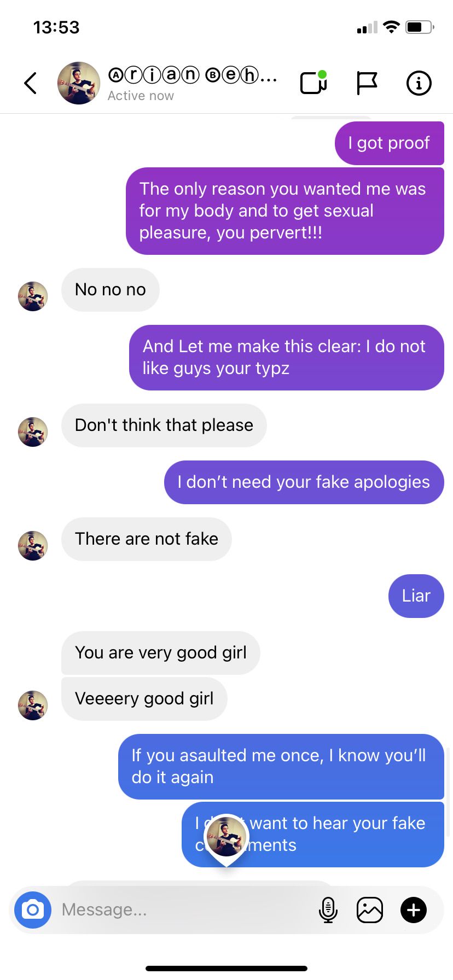Tap avatar next to "No no no" message
Screen dimensions: 453x980
[x=33, y=296]
